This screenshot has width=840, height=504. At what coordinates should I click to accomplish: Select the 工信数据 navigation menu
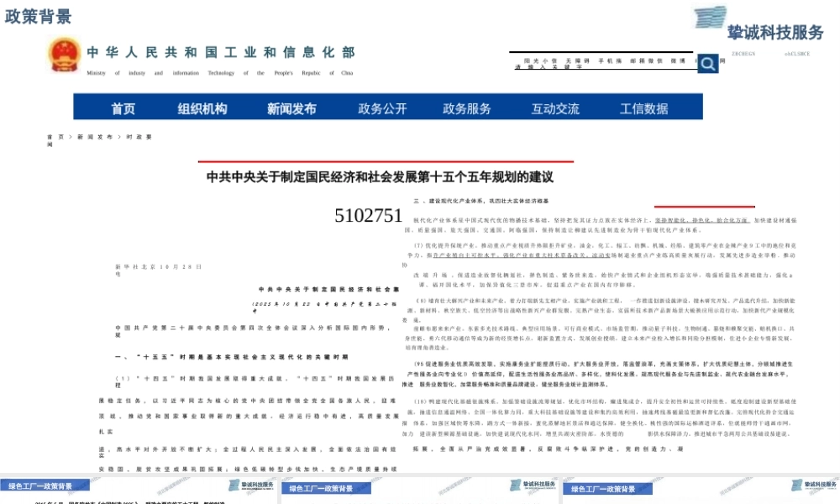point(644,108)
